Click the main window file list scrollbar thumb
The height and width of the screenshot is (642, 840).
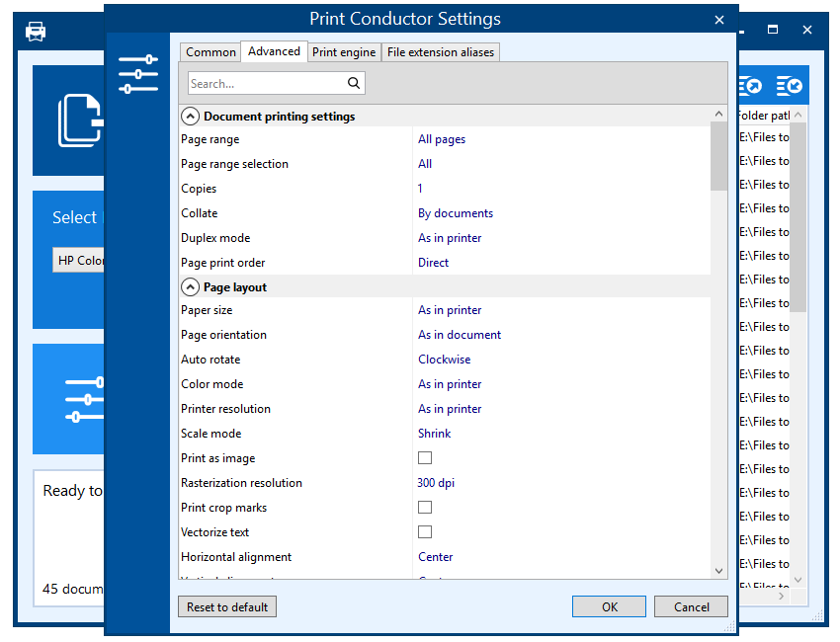798,217
